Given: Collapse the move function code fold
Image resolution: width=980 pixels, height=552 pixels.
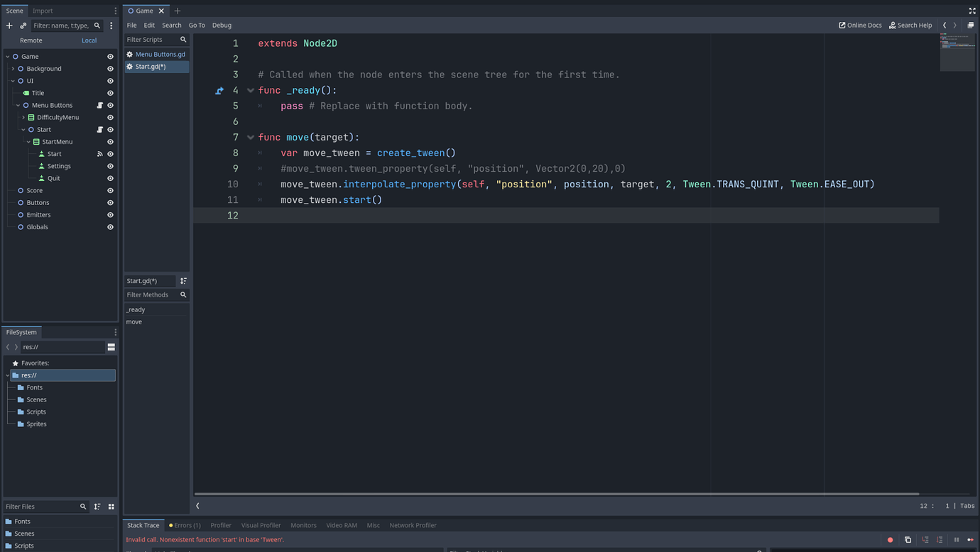Looking at the screenshot, I should click(x=250, y=137).
